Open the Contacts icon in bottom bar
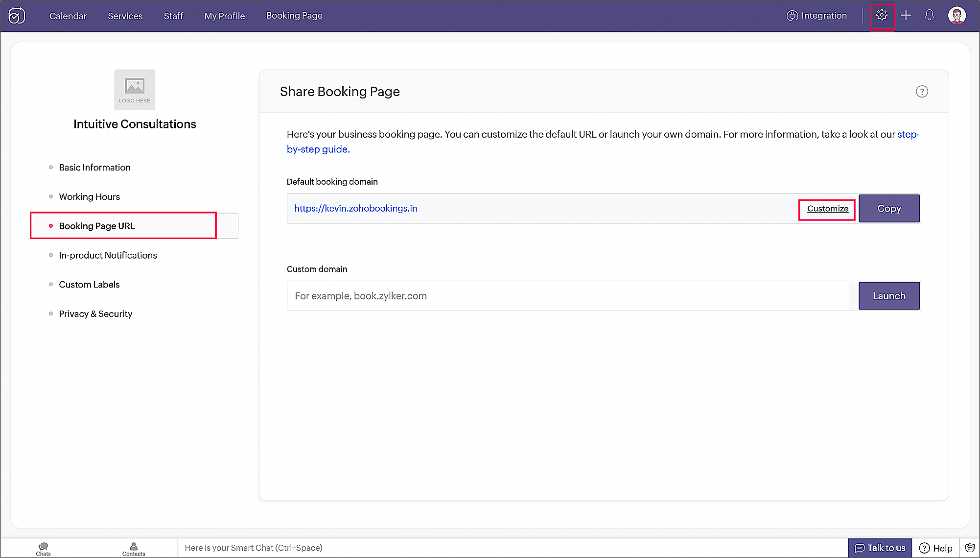980x558 pixels. coord(134,548)
